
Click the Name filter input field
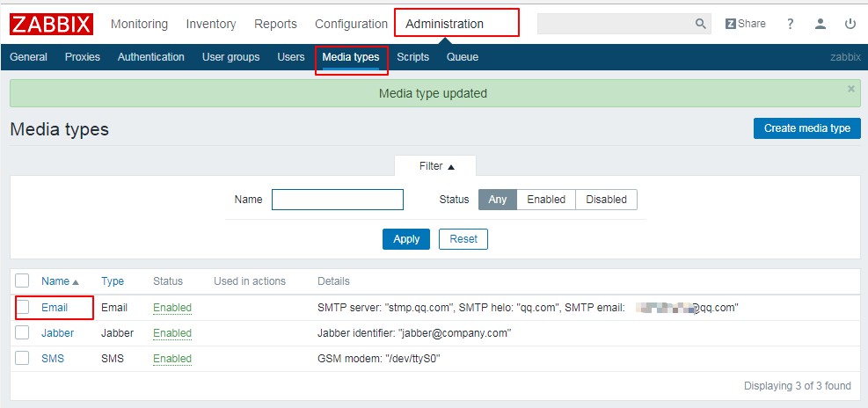pyautogui.click(x=337, y=200)
